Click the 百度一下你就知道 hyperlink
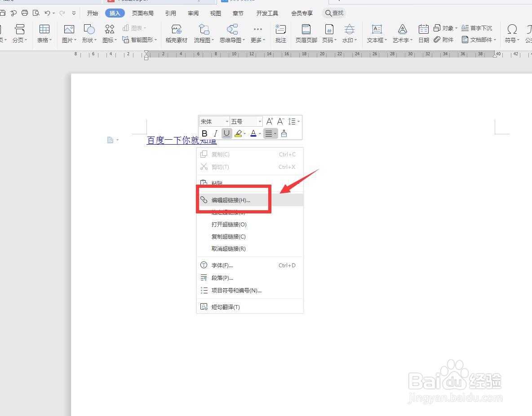The height and width of the screenshot is (416, 532). pos(182,140)
